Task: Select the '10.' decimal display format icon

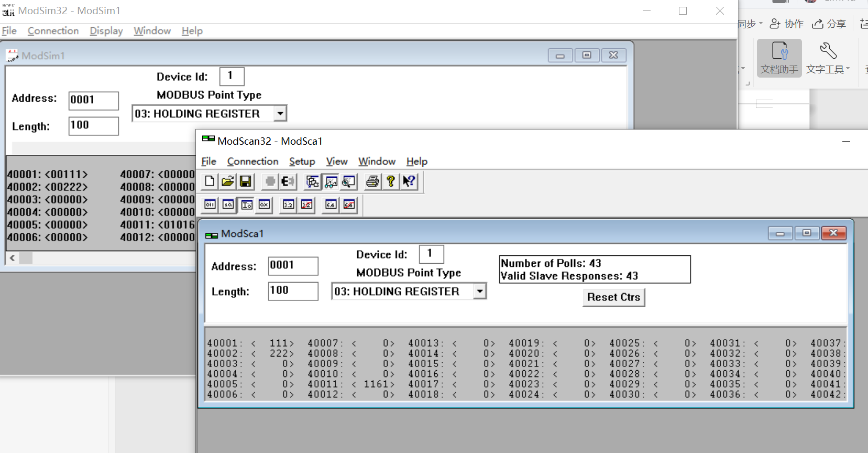Action: (228, 204)
